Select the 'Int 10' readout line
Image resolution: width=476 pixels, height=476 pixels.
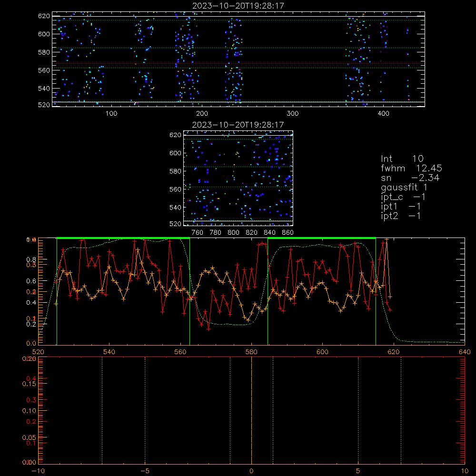click(402, 159)
